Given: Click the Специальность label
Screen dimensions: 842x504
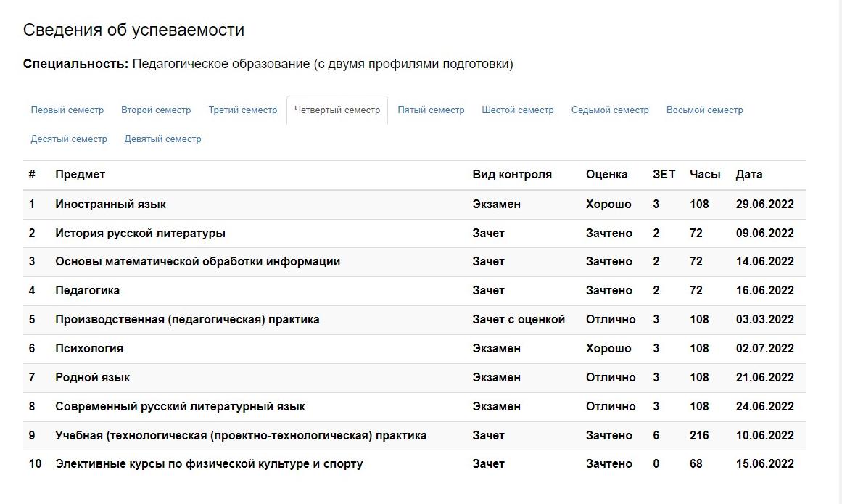Looking at the screenshot, I should 75,64.
